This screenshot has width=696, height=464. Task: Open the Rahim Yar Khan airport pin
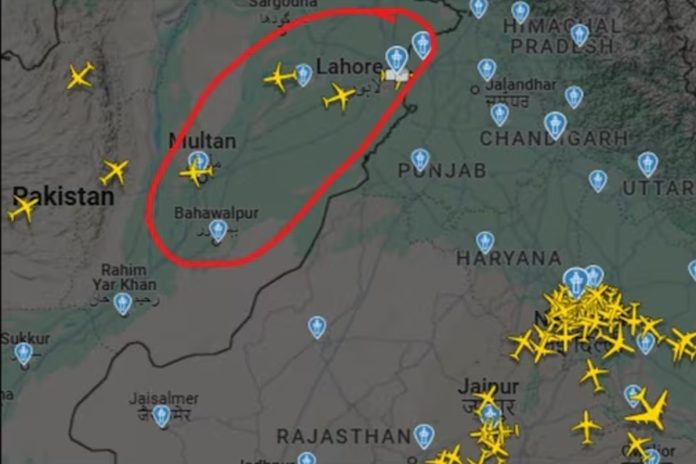coord(123,304)
